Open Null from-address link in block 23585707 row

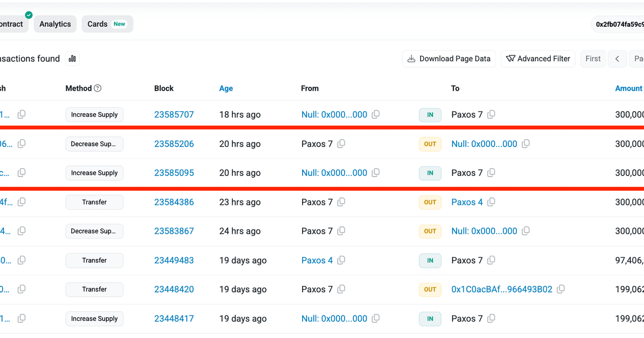334,115
